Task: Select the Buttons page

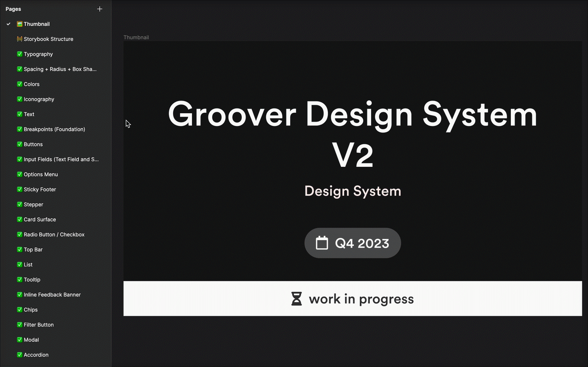Action: [x=33, y=144]
